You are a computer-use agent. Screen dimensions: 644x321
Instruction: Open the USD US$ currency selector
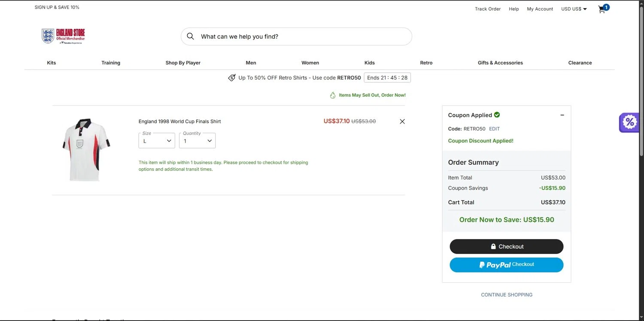(574, 9)
